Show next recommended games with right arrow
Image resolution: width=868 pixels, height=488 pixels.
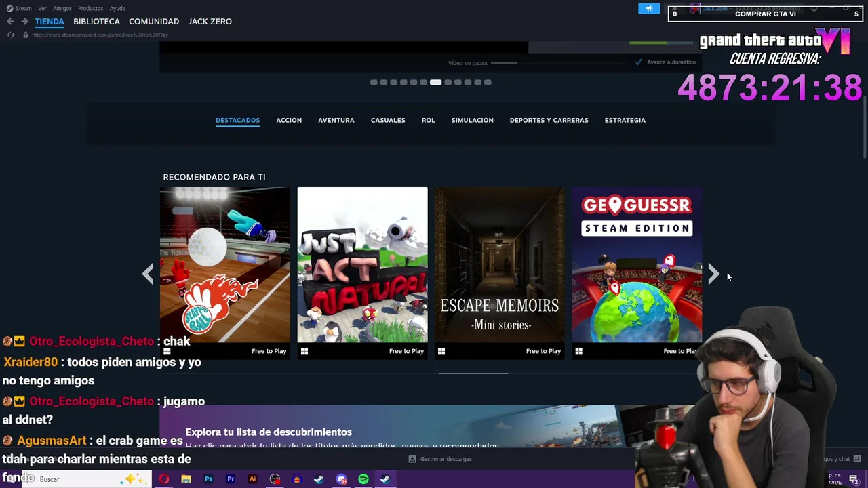coord(713,274)
